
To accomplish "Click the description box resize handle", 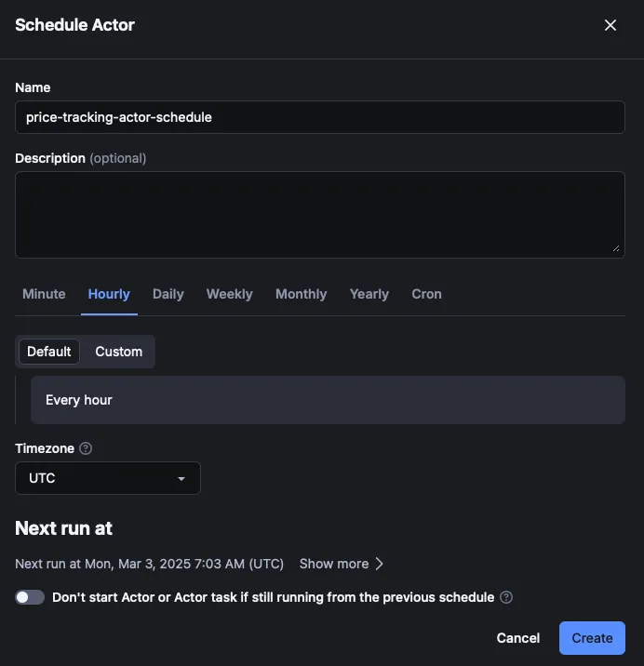I will 616,249.
